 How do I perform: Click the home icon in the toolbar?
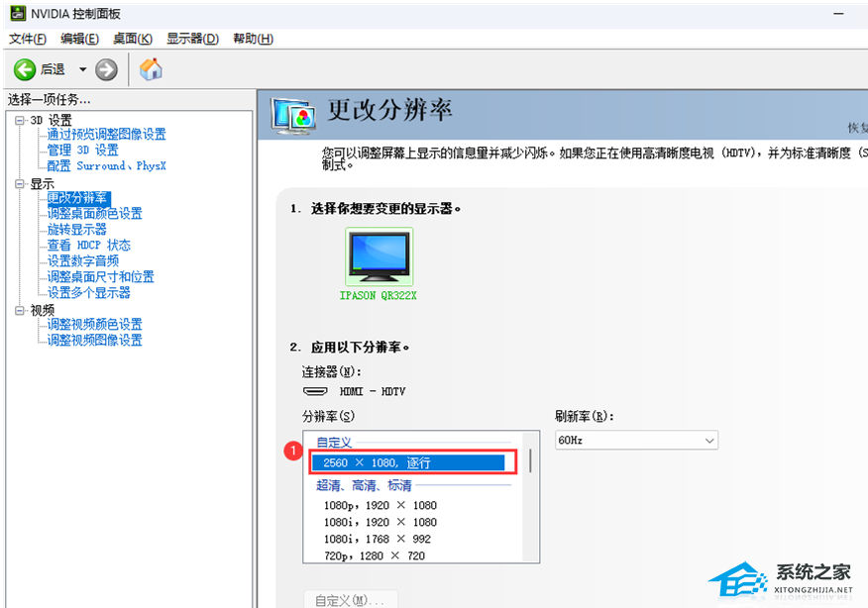pos(151,69)
